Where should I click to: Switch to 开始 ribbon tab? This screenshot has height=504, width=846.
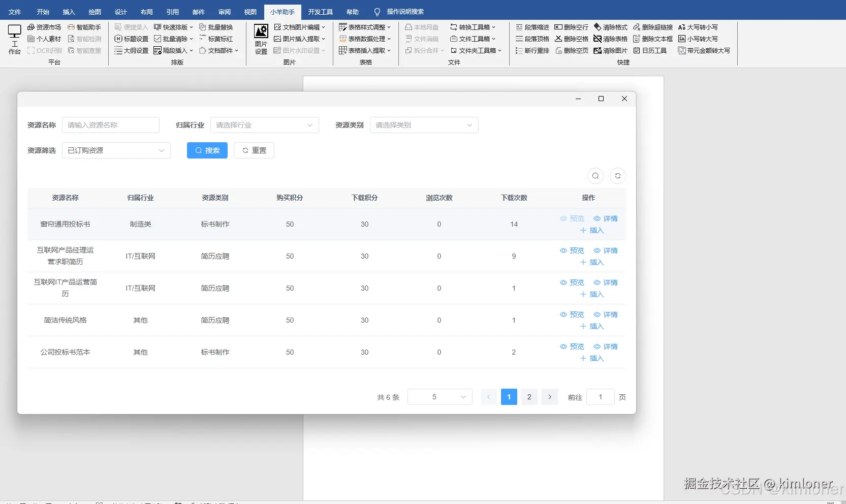click(43, 12)
